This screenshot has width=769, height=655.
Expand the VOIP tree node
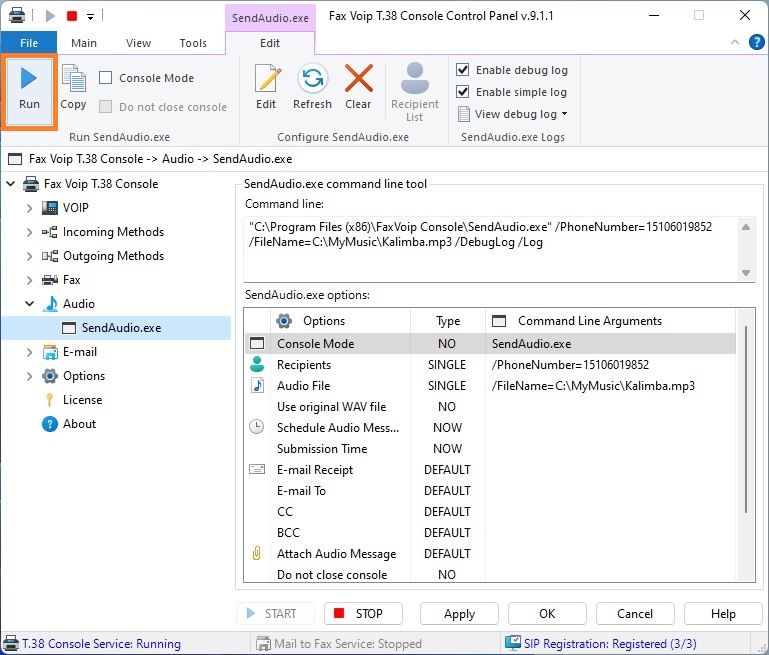coord(29,208)
